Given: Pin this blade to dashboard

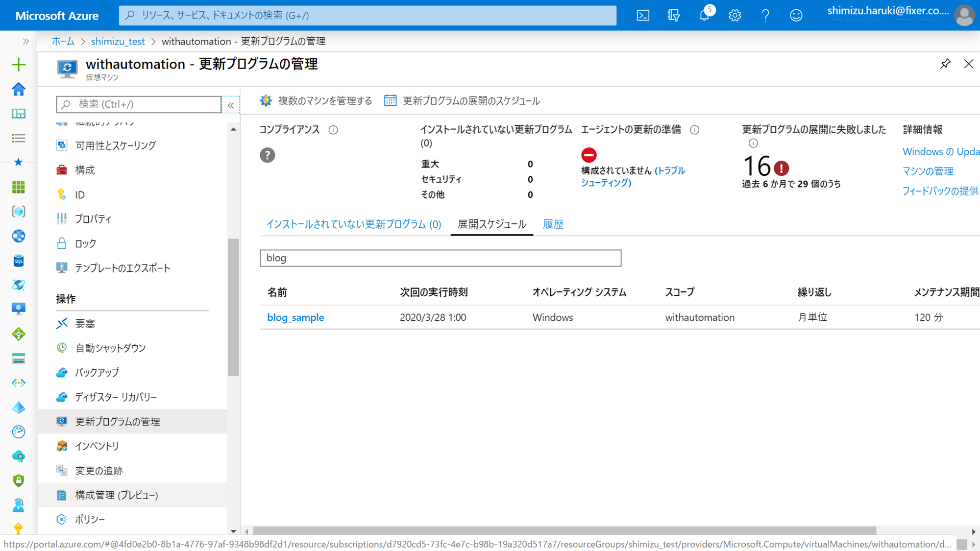Looking at the screenshot, I should tap(945, 64).
